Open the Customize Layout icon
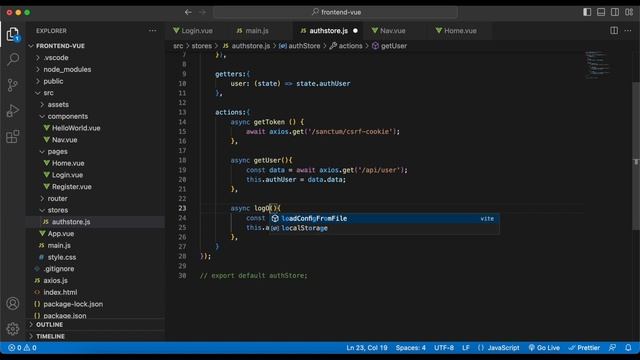640x360 pixels. point(629,12)
